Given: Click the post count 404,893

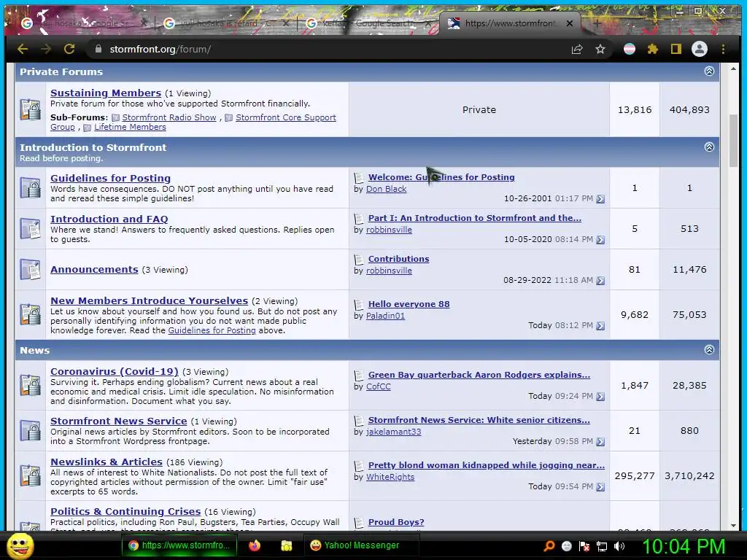Looking at the screenshot, I should (689, 109).
